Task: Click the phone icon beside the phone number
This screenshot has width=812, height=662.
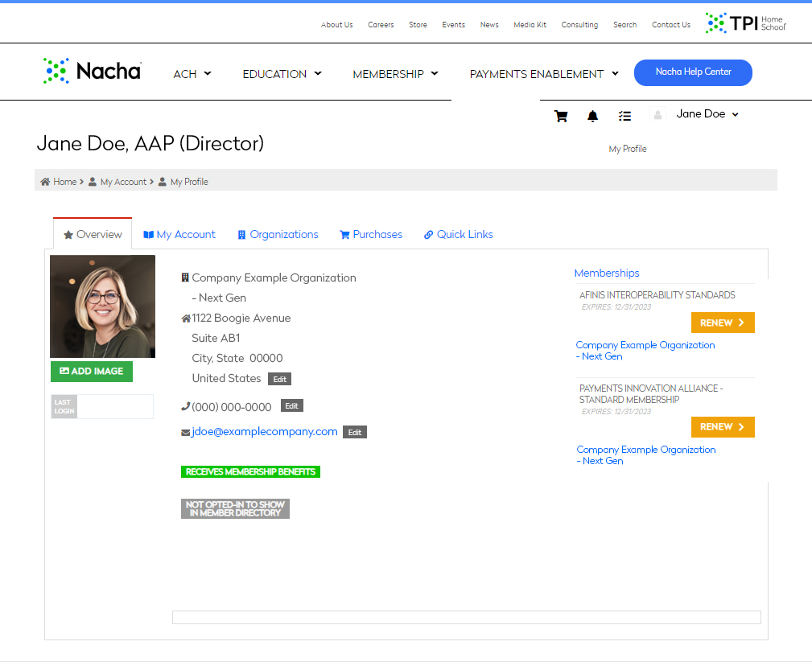Action: [185, 407]
